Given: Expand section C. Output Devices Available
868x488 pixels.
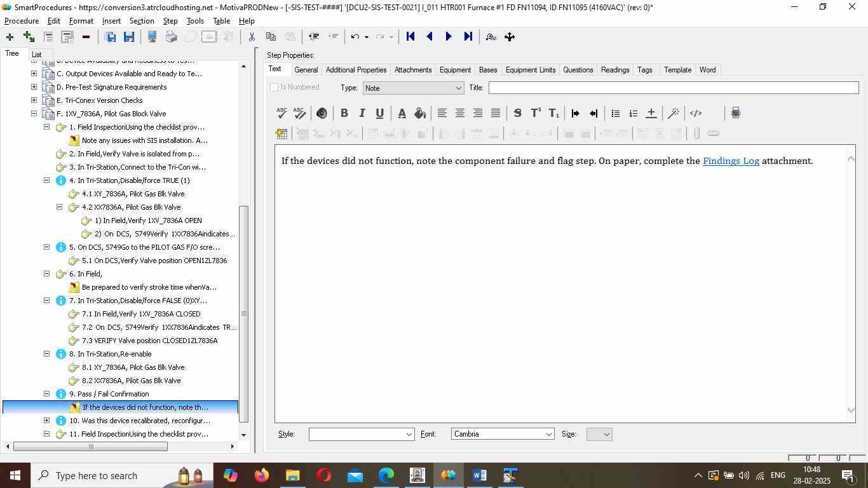Looking at the screenshot, I should (34, 74).
